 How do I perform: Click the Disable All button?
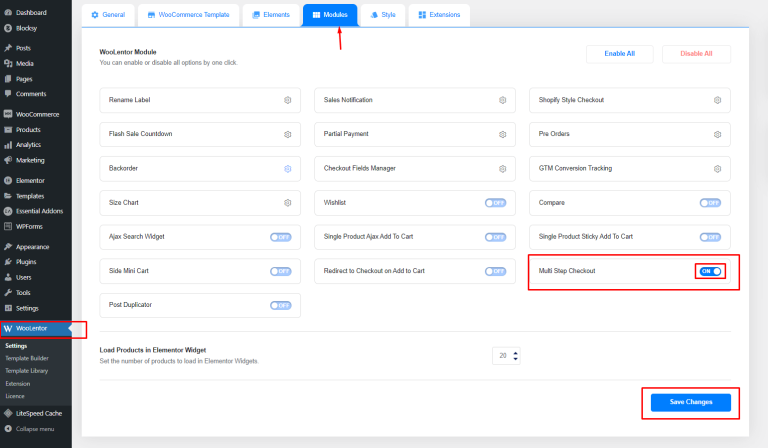tap(696, 54)
